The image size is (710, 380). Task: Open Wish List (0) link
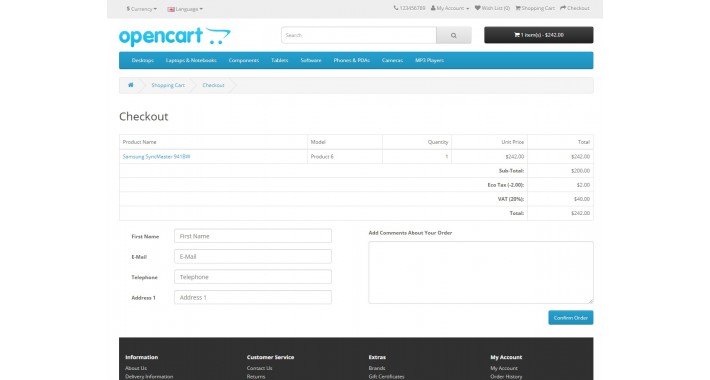(492, 8)
